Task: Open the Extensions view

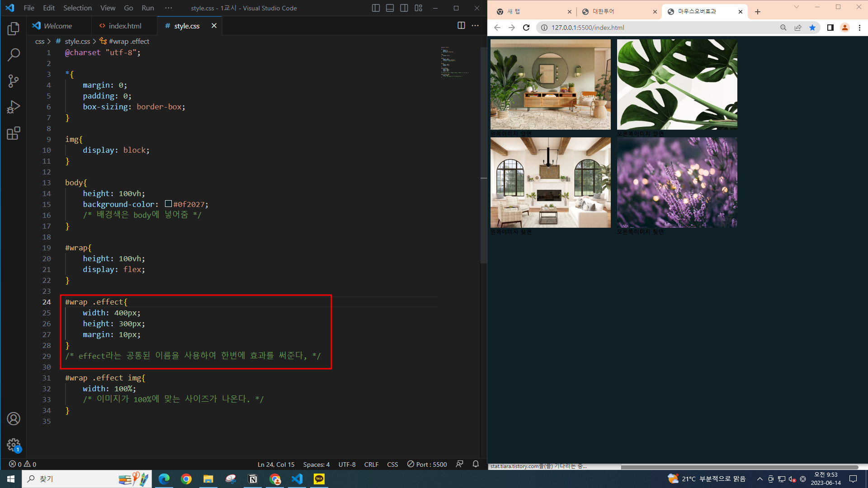Action: (14, 133)
